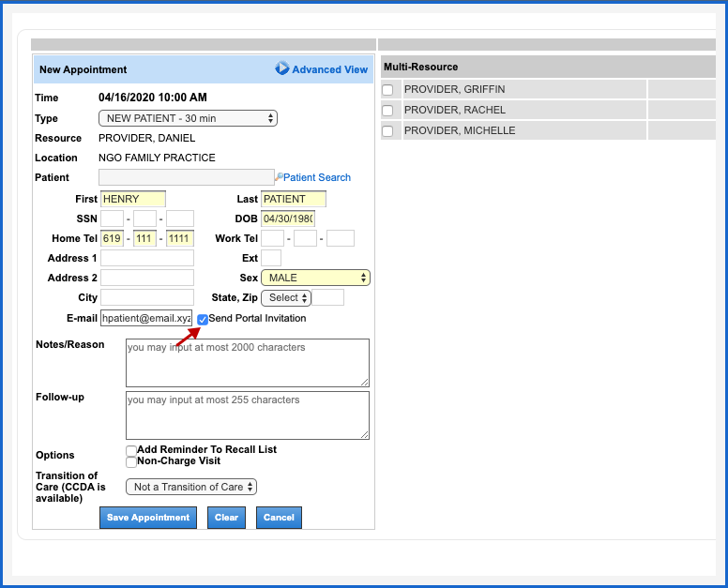Select PROVIDER, GRIFFIN resource checkbox

387,90
